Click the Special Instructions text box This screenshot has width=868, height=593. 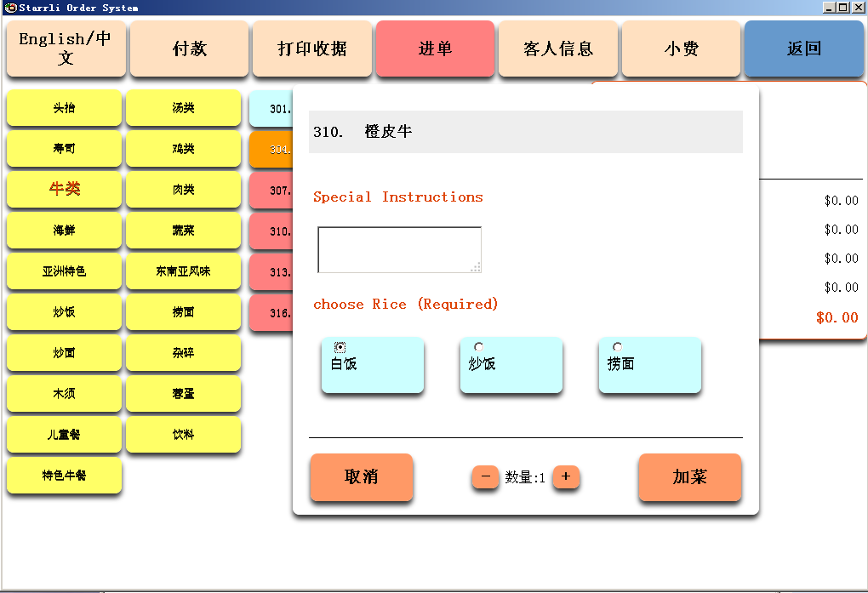399,249
